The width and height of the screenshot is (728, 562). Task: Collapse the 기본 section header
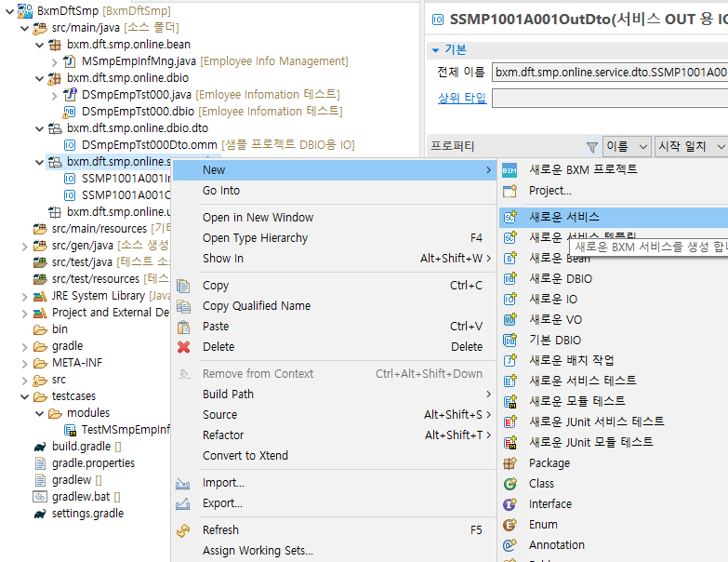coord(435,49)
